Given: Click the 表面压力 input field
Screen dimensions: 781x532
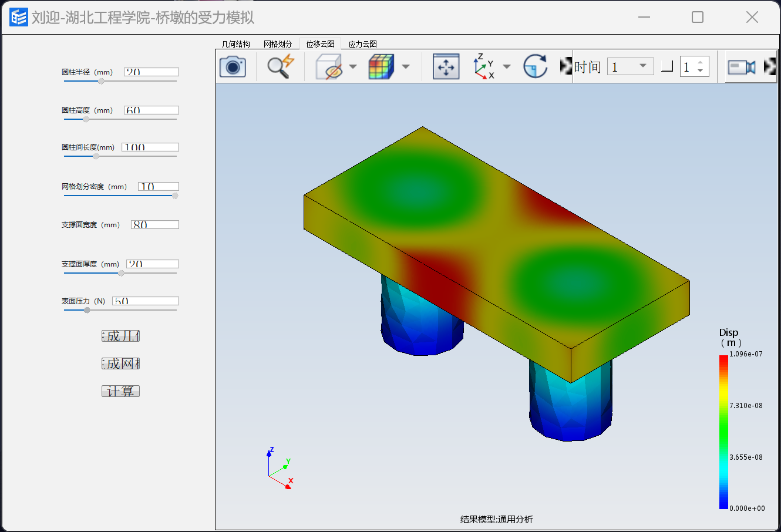Looking at the screenshot, I should pyautogui.click(x=145, y=301).
